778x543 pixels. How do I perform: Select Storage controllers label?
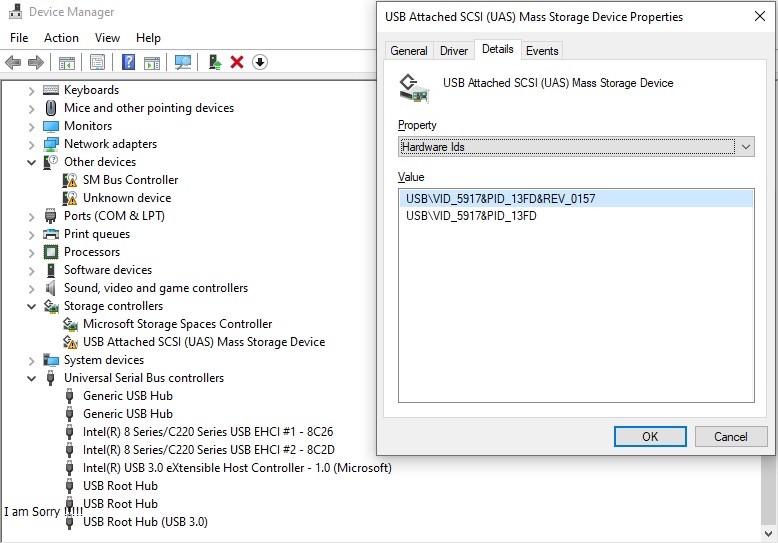113,306
